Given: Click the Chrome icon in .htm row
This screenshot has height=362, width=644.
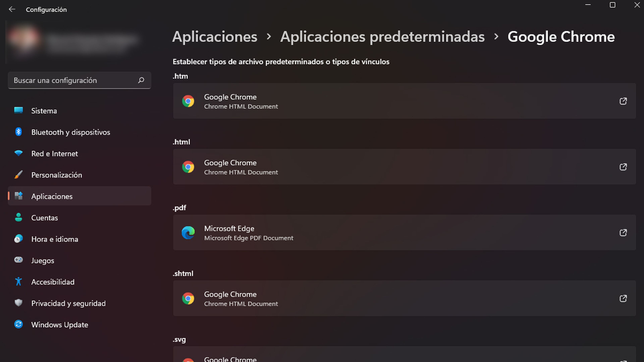Looking at the screenshot, I should pyautogui.click(x=188, y=101).
